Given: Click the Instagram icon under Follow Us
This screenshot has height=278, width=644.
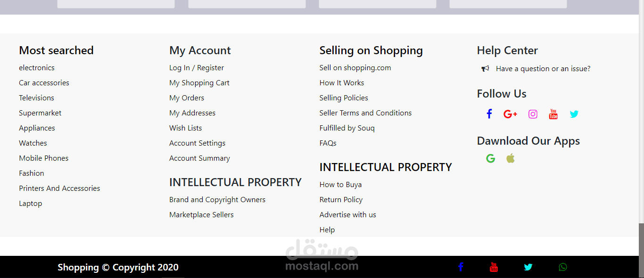Looking at the screenshot, I should (533, 114).
